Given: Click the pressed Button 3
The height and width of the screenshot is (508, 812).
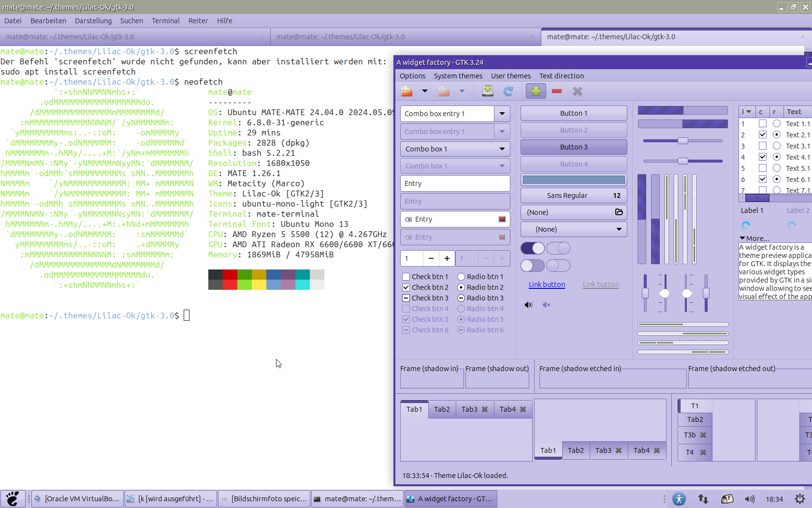Looking at the screenshot, I should (574, 147).
